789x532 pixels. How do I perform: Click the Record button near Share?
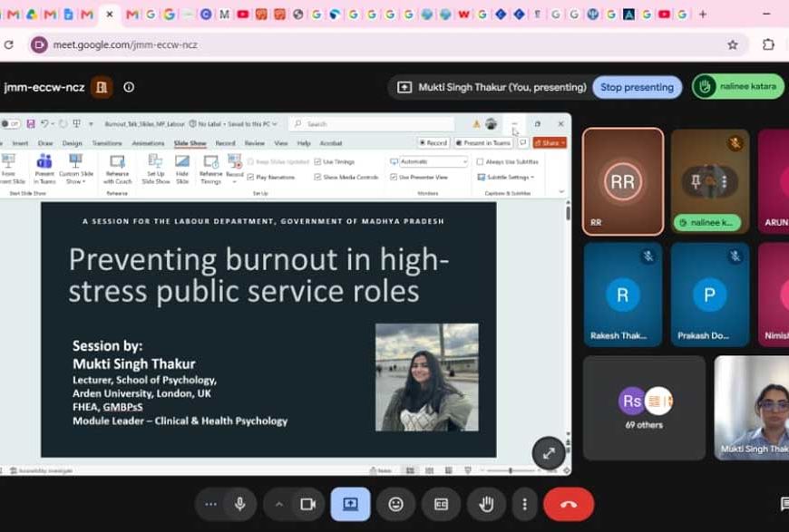point(433,143)
